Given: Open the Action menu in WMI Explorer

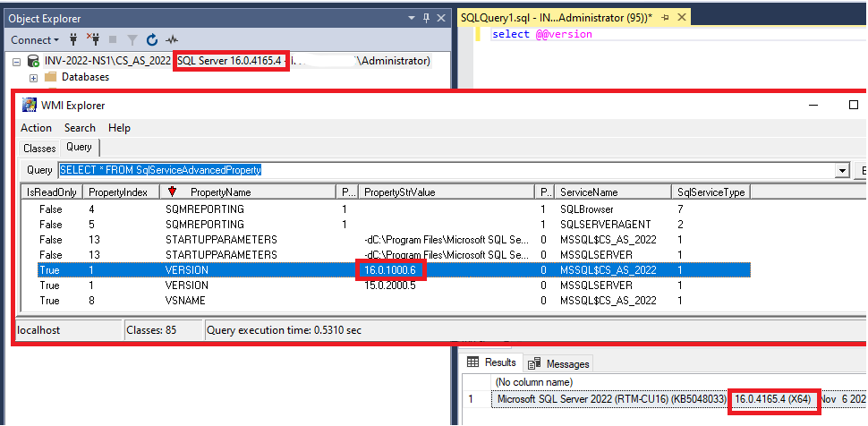Looking at the screenshot, I should tap(36, 128).
